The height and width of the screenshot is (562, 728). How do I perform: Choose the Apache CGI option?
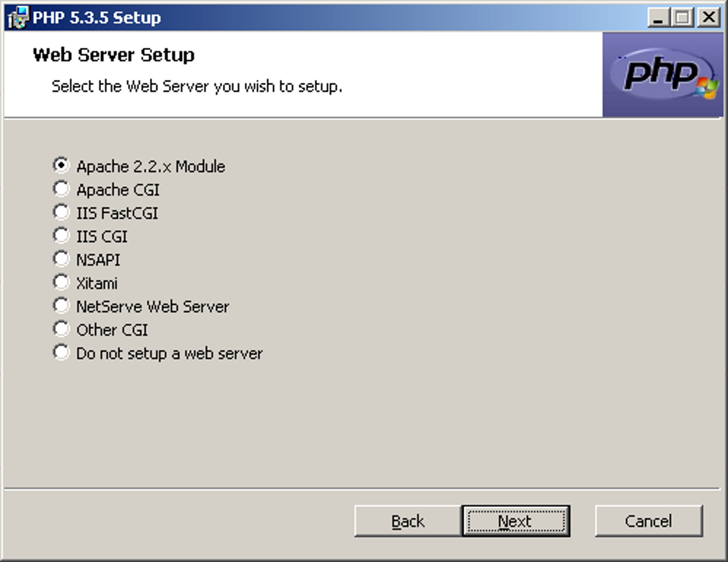click(61, 189)
